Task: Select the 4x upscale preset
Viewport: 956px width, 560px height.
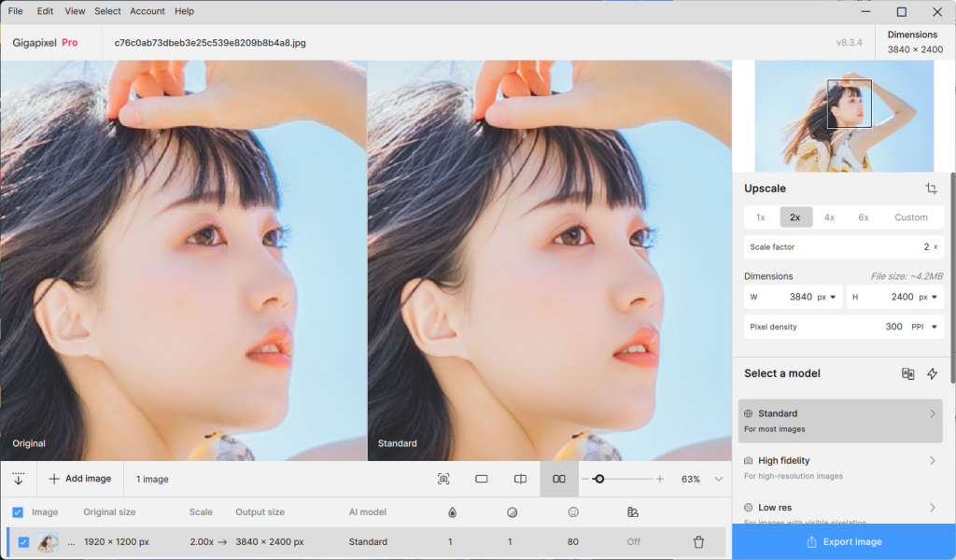Action: coord(829,217)
